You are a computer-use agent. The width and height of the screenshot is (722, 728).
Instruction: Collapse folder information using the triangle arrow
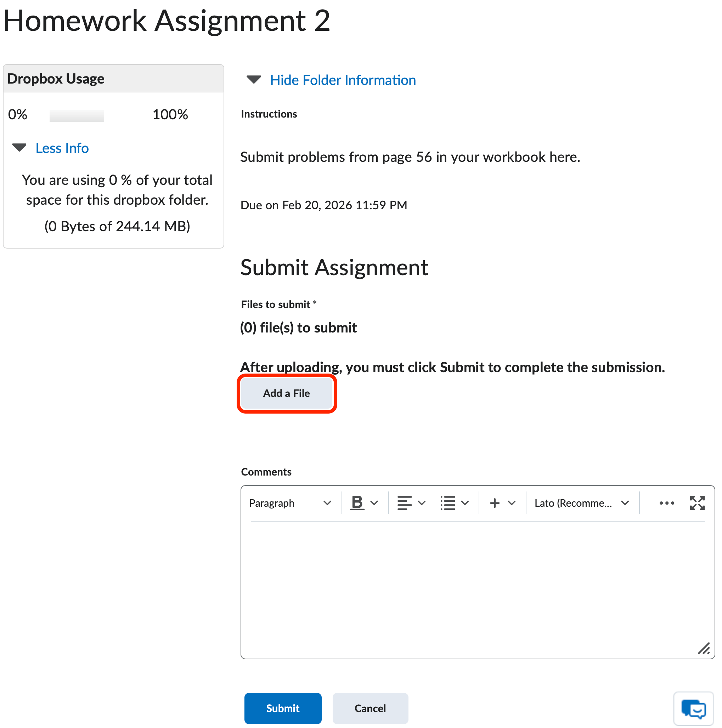pyautogui.click(x=254, y=80)
